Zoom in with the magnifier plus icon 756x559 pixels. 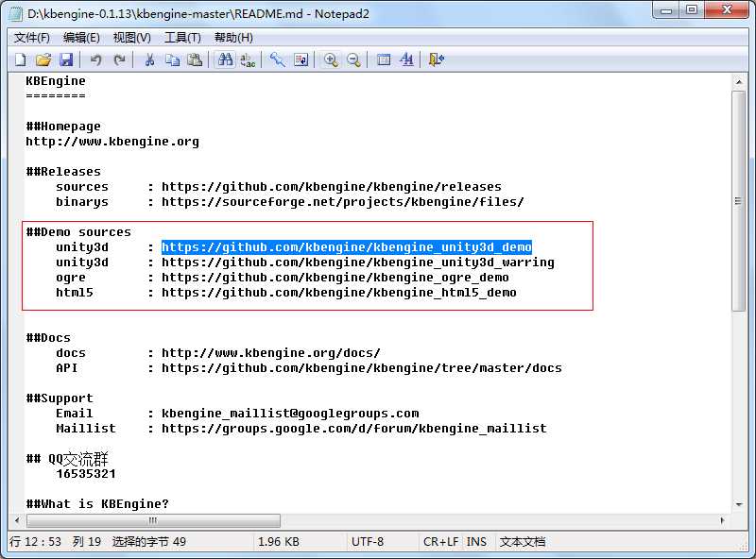(x=331, y=59)
